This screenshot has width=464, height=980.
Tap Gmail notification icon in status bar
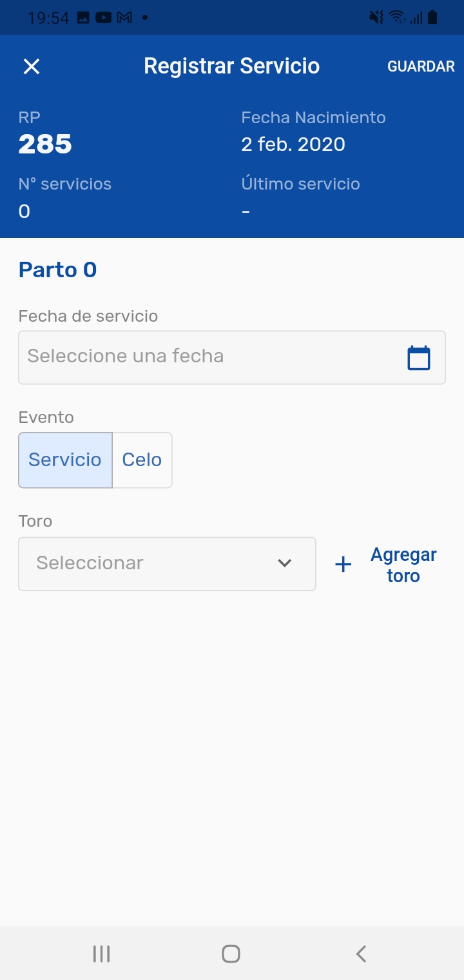tap(124, 18)
